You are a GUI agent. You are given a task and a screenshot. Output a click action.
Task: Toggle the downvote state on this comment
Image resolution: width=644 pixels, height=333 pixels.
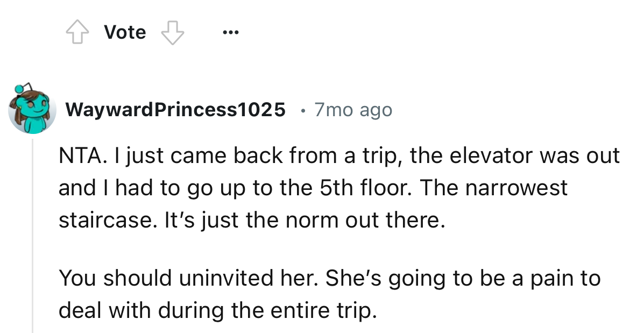point(172,33)
